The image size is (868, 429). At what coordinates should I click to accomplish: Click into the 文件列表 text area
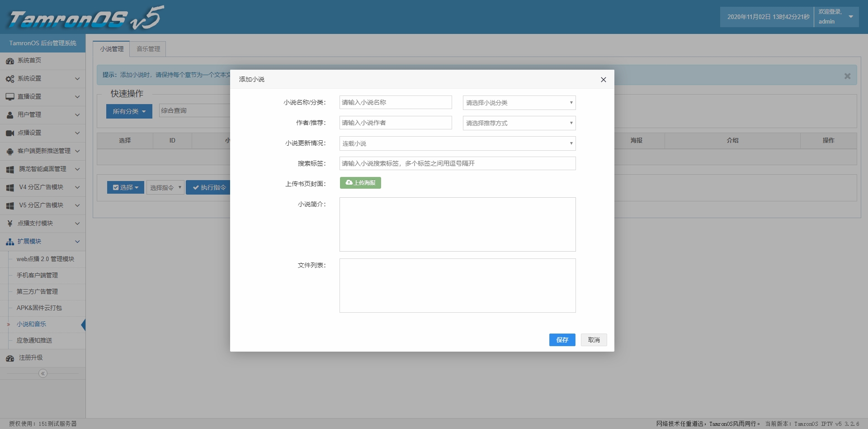coord(458,286)
